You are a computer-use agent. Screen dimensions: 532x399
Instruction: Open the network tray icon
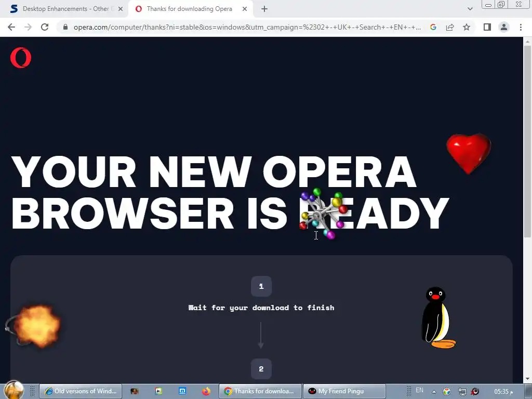point(462,392)
